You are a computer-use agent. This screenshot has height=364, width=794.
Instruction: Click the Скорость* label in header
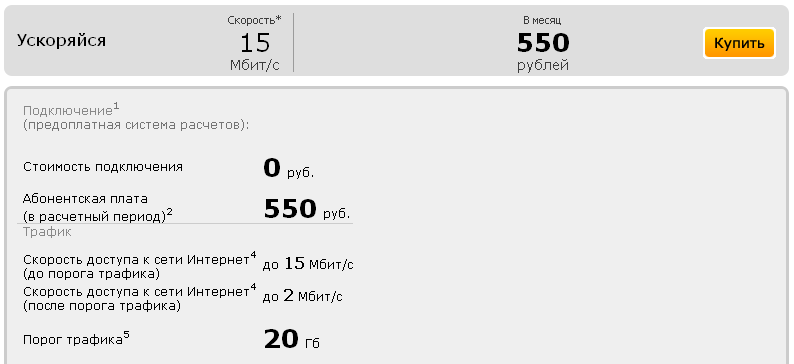pyautogui.click(x=254, y=20)
